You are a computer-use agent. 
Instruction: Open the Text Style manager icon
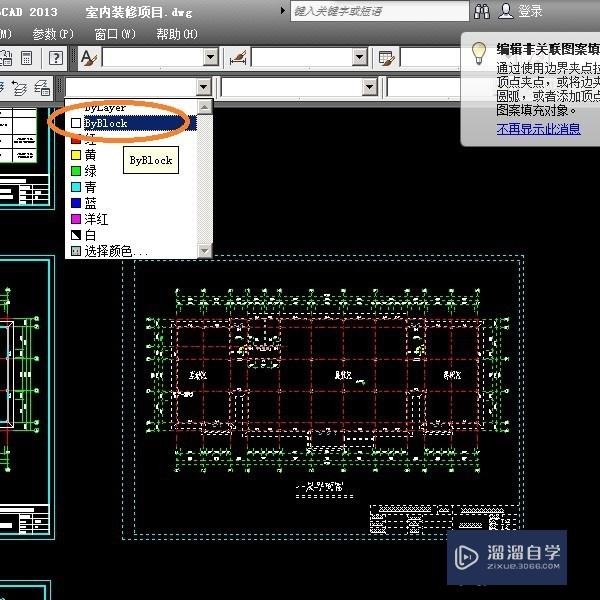89,59
